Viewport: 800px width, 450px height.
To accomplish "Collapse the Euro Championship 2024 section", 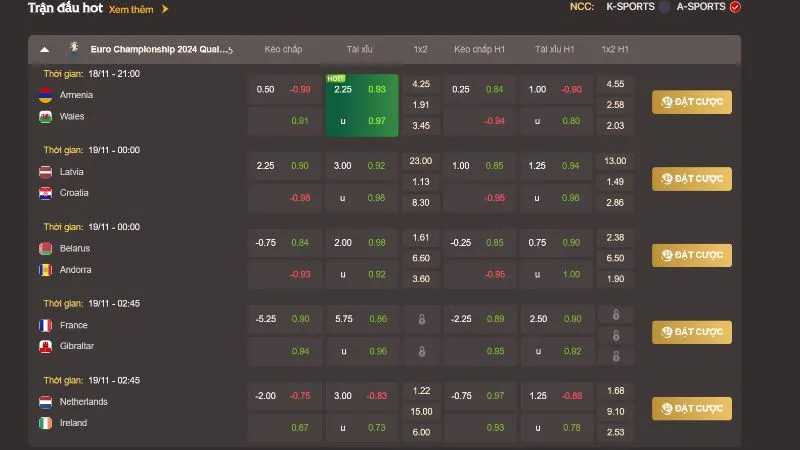I will coord(44,49).
